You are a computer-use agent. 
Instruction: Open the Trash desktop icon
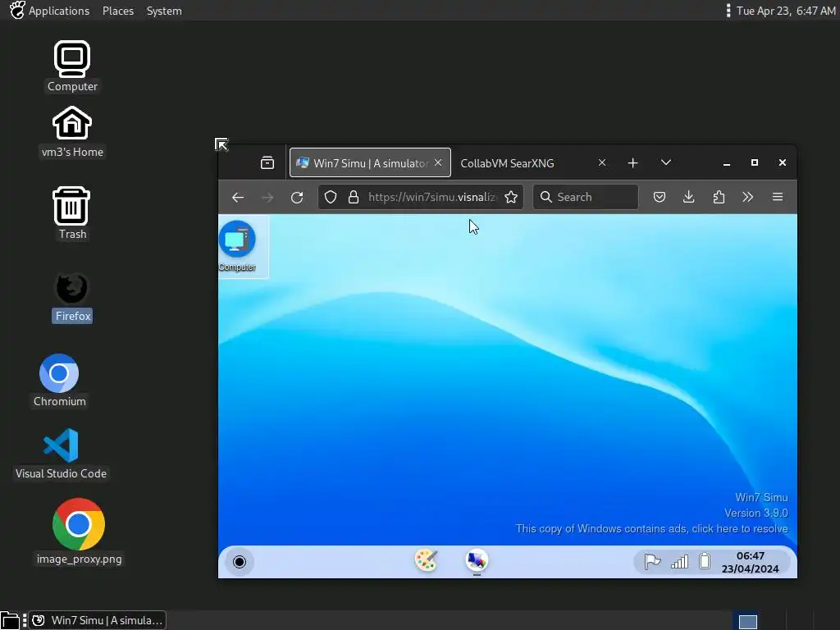(x=72, y=213)
